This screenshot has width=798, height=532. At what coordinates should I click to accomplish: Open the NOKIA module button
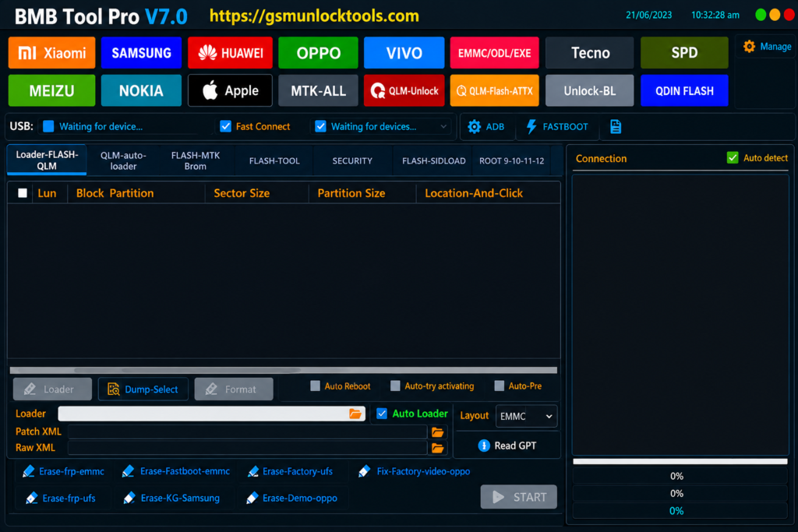click(x=141, y=91)
